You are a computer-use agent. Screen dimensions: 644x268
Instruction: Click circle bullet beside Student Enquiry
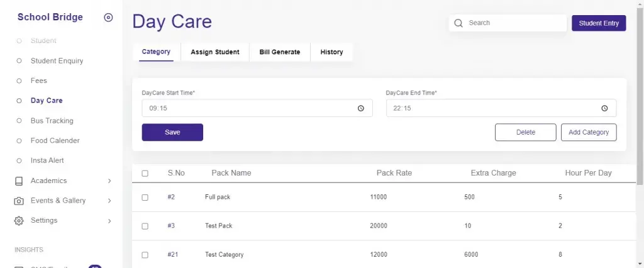pos(19,61)
